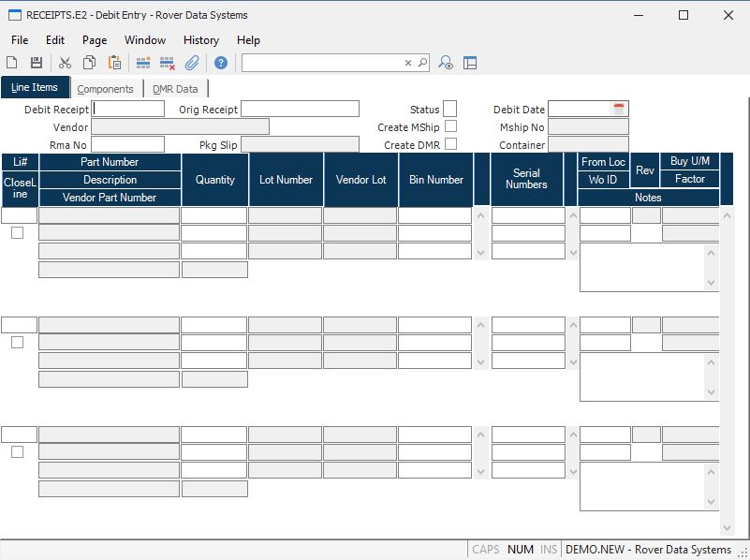This screenshot has height=560, width=750.
Task: Click the Copy icon in toolbar
Action: click(x=89, y=63)
